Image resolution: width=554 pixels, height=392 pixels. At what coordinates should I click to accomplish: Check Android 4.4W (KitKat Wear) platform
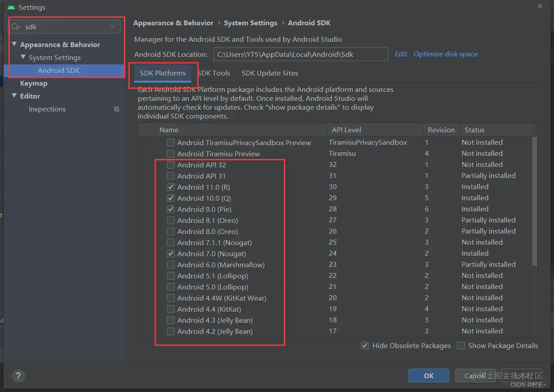(x=171, y=298)
